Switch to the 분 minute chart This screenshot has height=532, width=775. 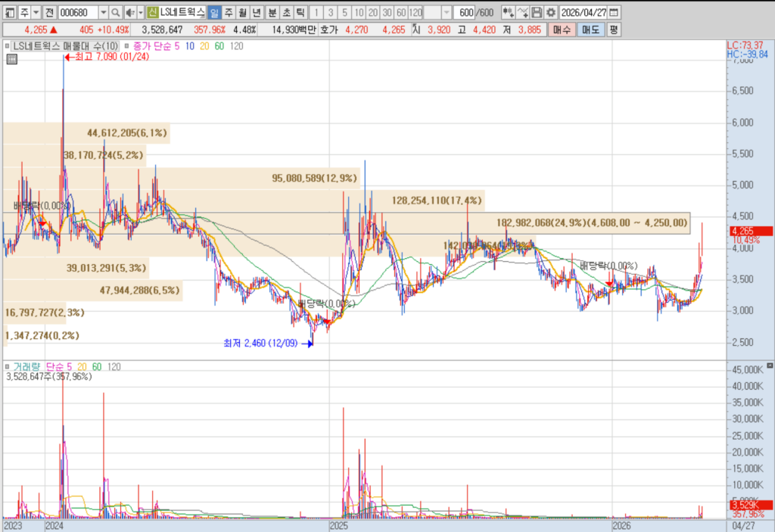click(x=272, y=12)
